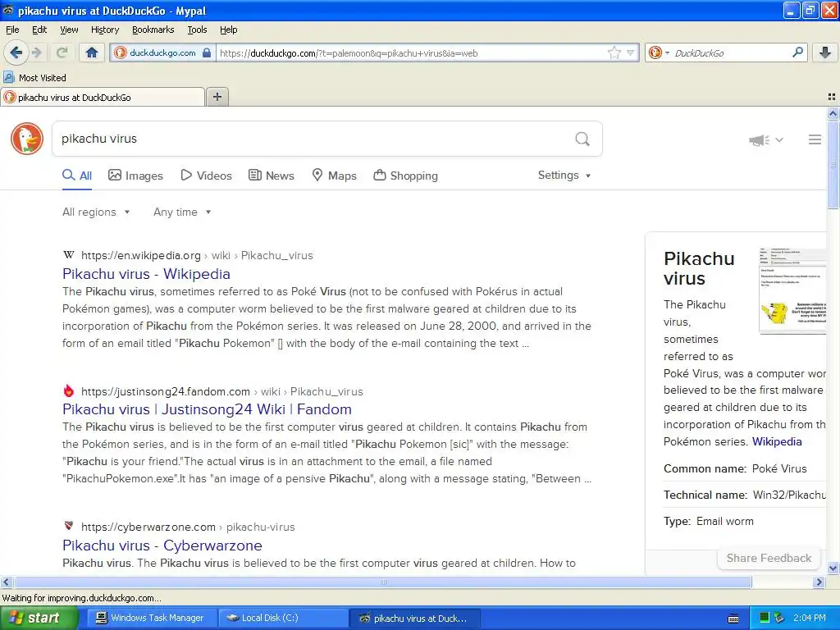
Task: Click the system tray clock 2:04 PM
Action: point(810,618)
